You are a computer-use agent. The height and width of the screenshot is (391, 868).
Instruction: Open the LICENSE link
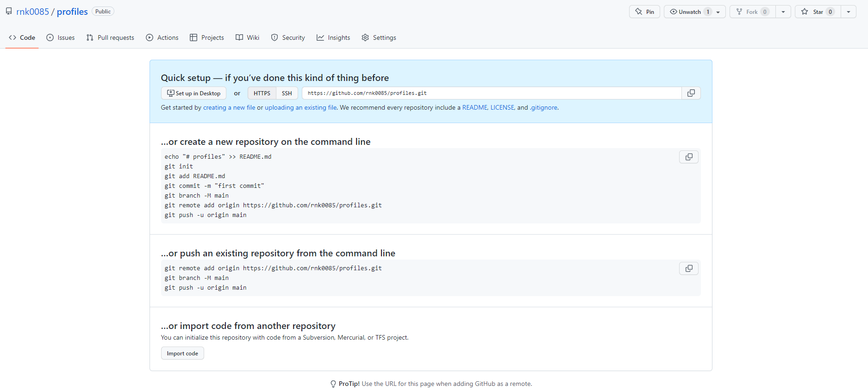(502, 107)
